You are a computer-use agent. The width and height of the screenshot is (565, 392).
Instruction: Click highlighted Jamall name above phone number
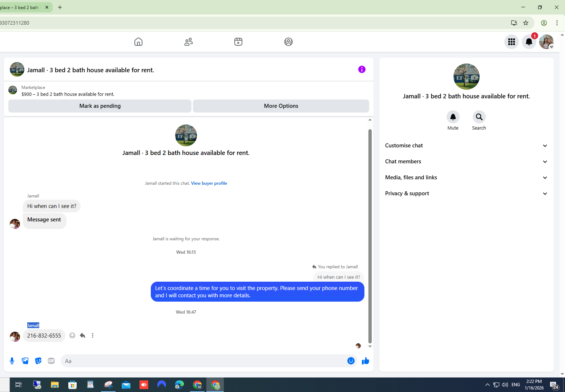tap(33, 325)
